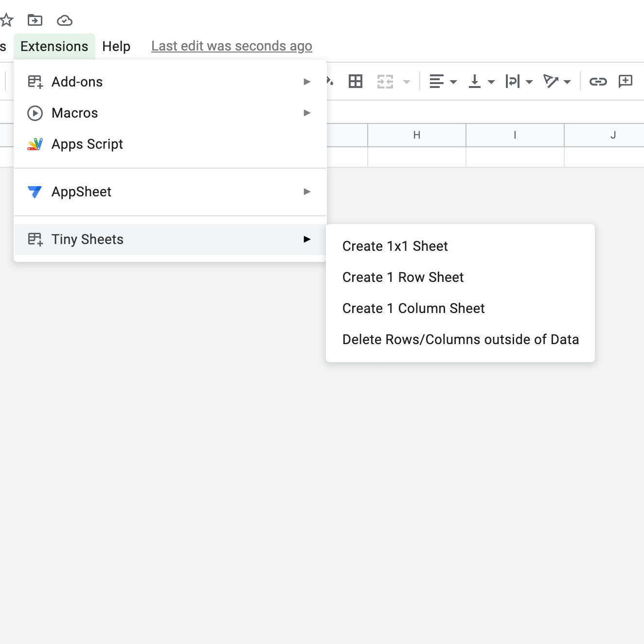The image size is (644, 644).
Task: Click the Merge cells icon
Action: tap(385, 81)
